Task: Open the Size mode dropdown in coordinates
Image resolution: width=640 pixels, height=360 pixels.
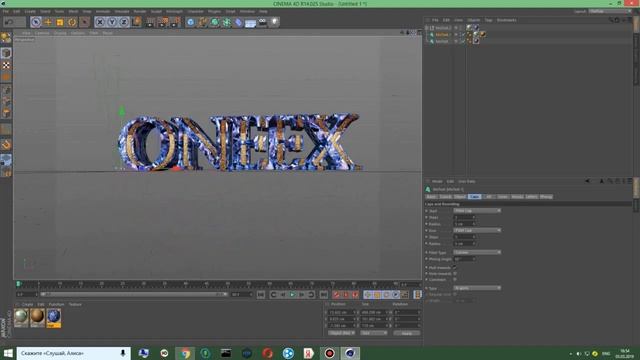Action: [373, 333]
